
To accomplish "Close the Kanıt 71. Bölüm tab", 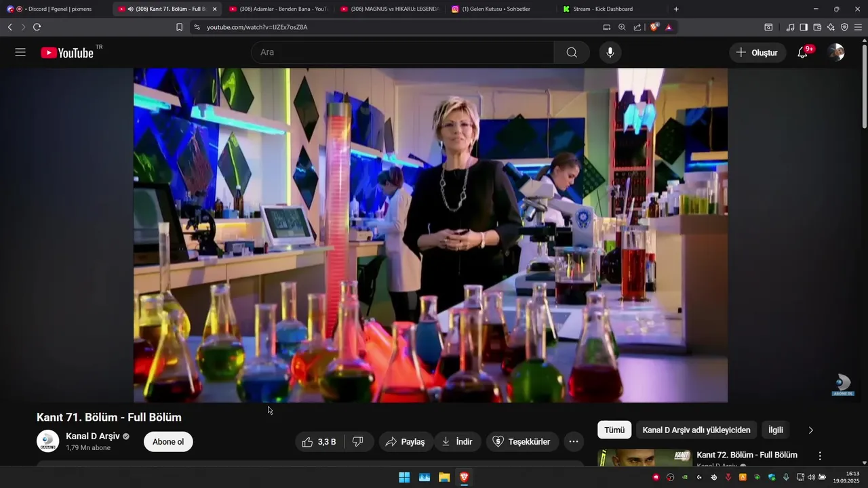I will click(x=214, y=9).
